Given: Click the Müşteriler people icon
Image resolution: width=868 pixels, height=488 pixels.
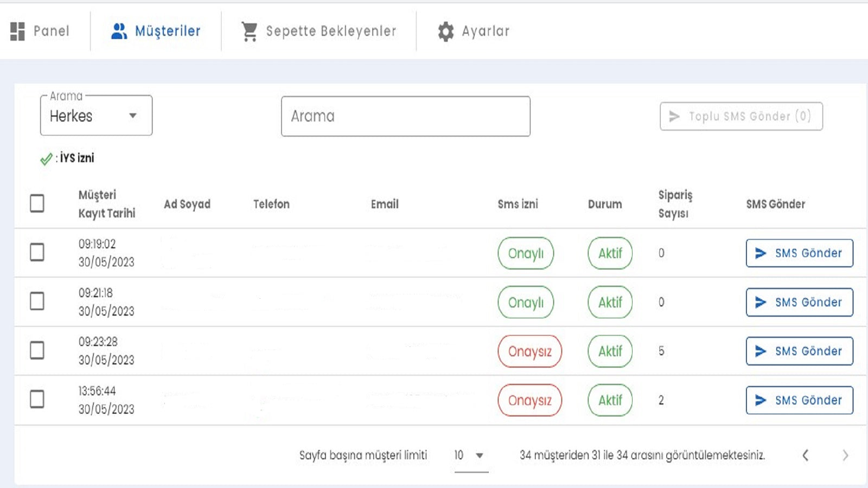Looking at the screenshot, I should point(119,31).
